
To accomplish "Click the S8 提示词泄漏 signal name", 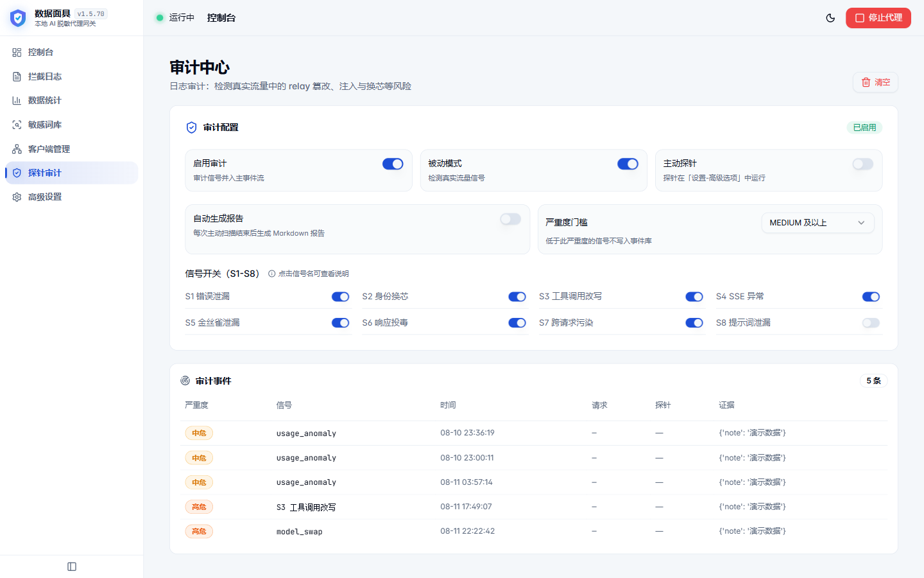I will [743, 323].
